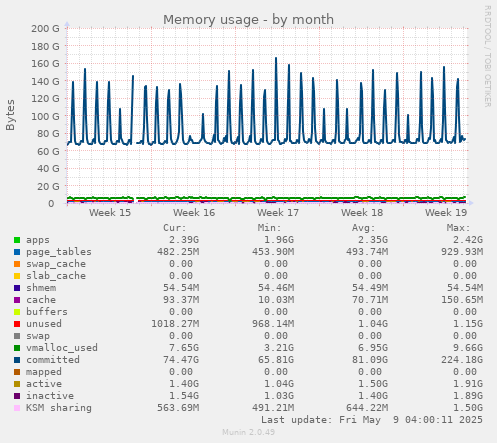Click the 'shmem' legend label

(41, 288)
